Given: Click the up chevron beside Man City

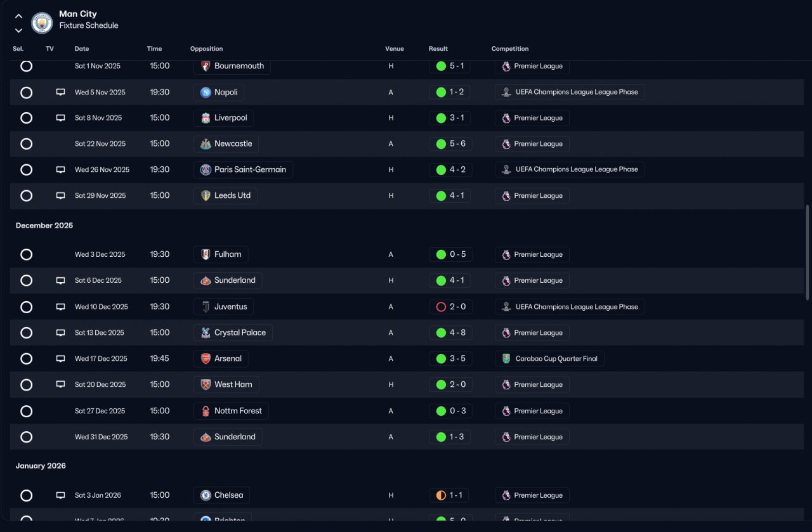Looking at the screenshot, I should [18, 16].
